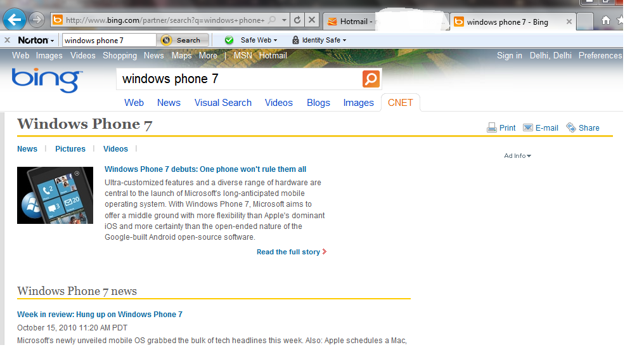Open Bing Preferences
Screen dimensions: 644x352
[x=600, y=55]
